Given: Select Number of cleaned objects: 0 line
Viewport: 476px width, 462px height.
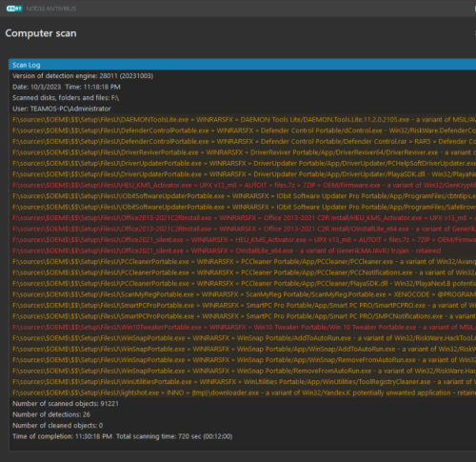Looking at the screenshot, I should pos(243,426).
